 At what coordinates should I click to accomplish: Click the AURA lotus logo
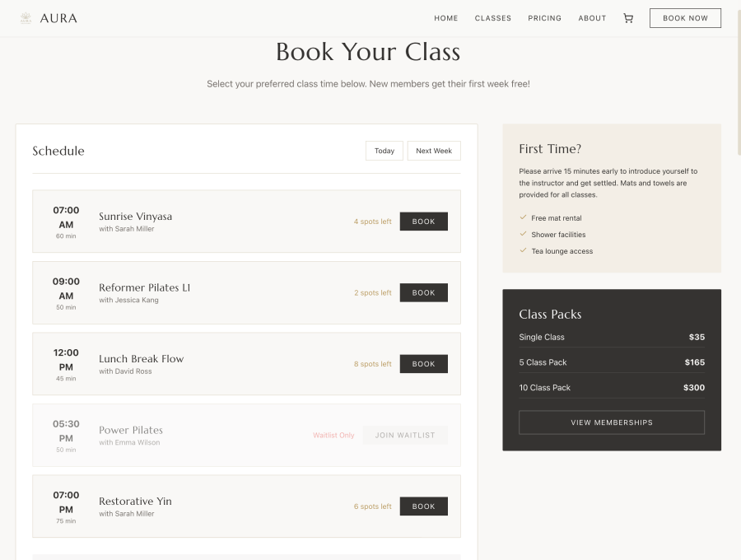(26, 18)
